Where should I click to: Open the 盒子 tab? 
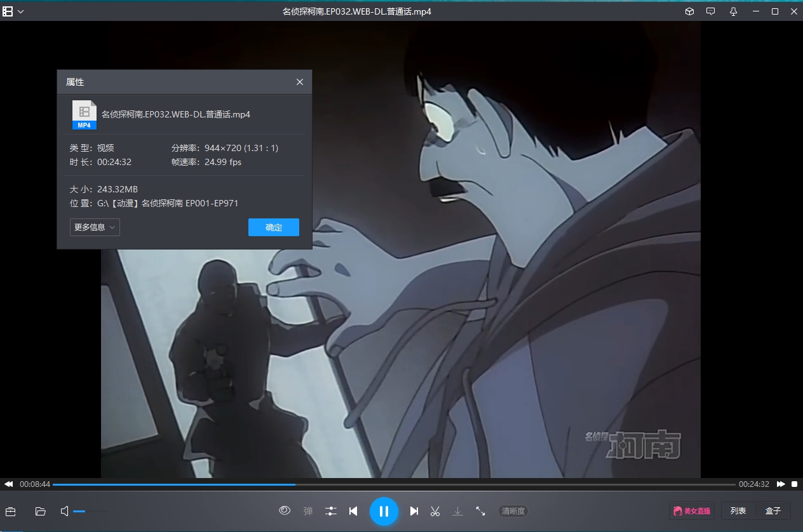773,511
